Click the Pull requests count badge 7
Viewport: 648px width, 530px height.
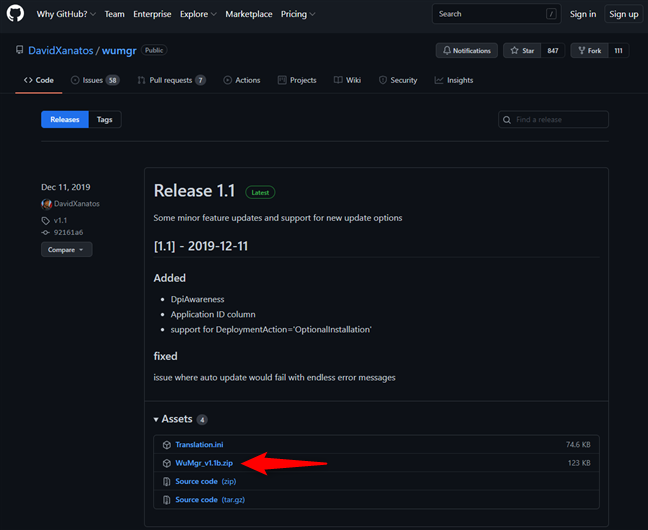click(200, 80)
